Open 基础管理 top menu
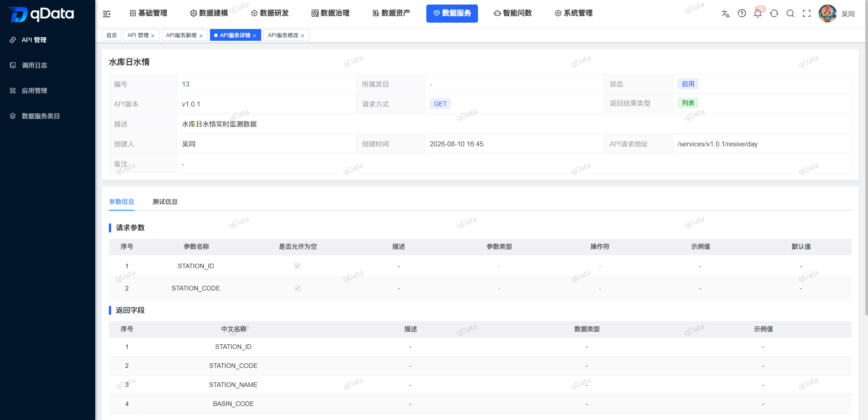The height and width of the screenshot is (420, 868). click(x=149, y=13)
